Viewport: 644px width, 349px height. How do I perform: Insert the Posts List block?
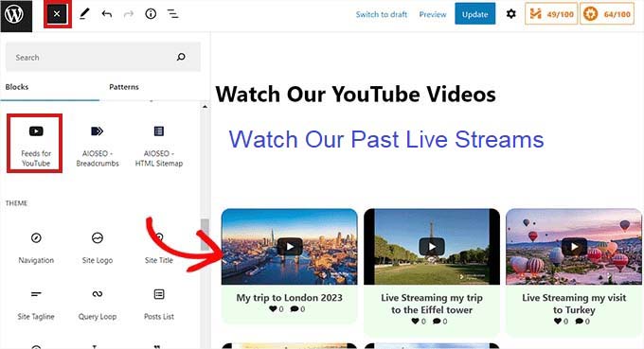point(159,305)
